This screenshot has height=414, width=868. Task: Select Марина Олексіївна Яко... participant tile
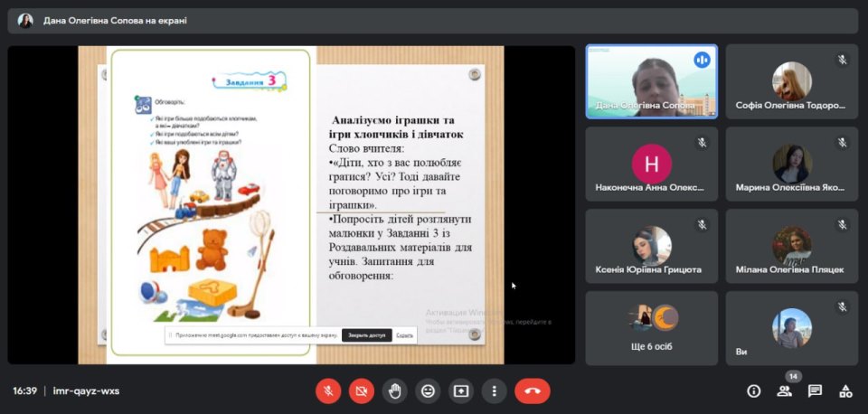(x=792, y=164)
